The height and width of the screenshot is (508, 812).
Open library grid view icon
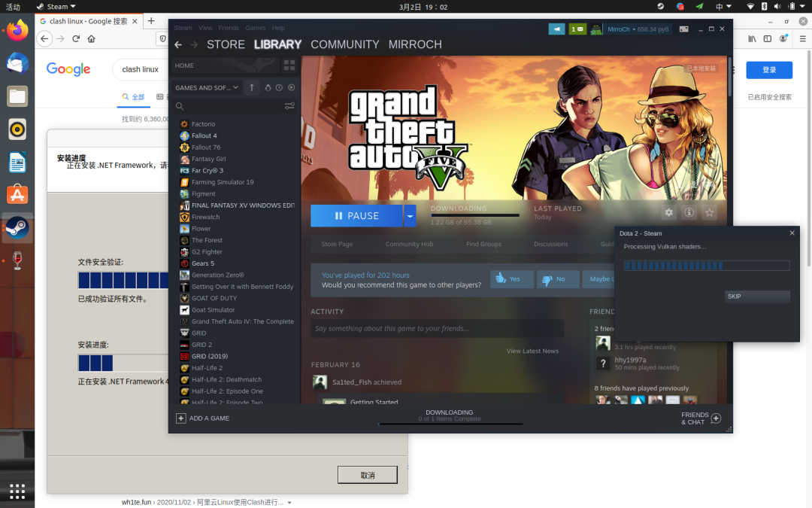click(289, 65)
